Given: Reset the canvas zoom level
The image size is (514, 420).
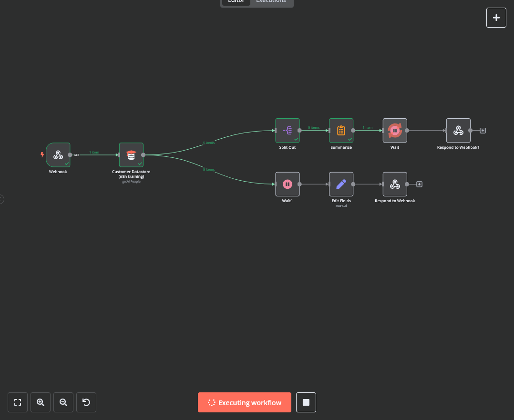Looking at the screenshot, I should (86, 402).
